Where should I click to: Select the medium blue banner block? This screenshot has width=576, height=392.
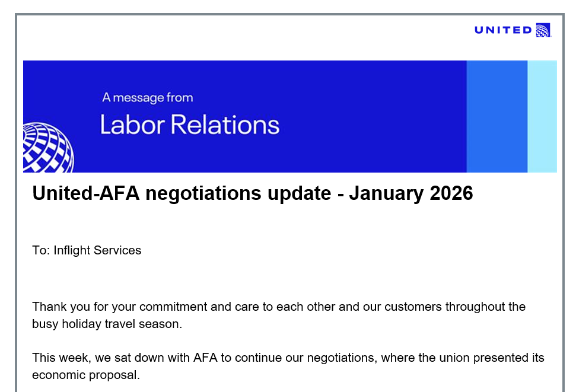point(497,116)
